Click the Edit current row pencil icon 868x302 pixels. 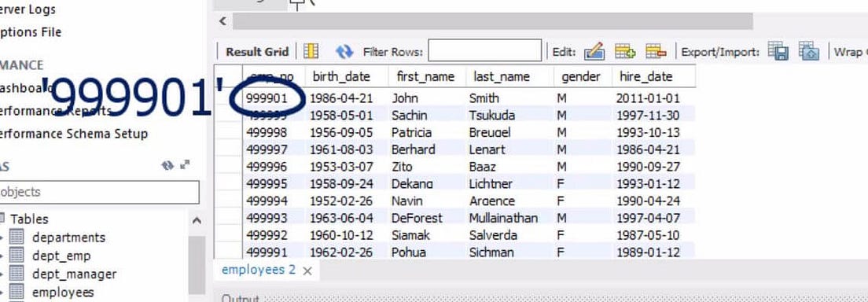[x=594, y=51]
